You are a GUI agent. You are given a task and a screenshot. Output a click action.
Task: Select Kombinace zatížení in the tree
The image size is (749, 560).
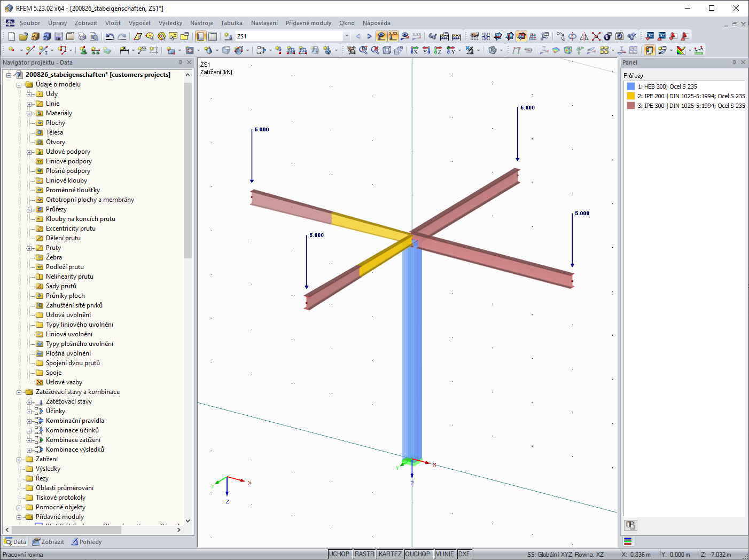(73, 440)
